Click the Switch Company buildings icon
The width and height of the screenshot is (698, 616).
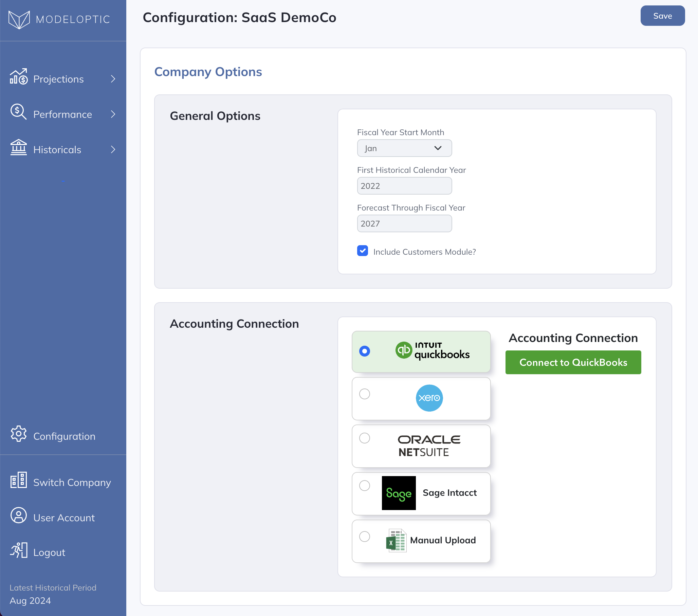(18, 480)
